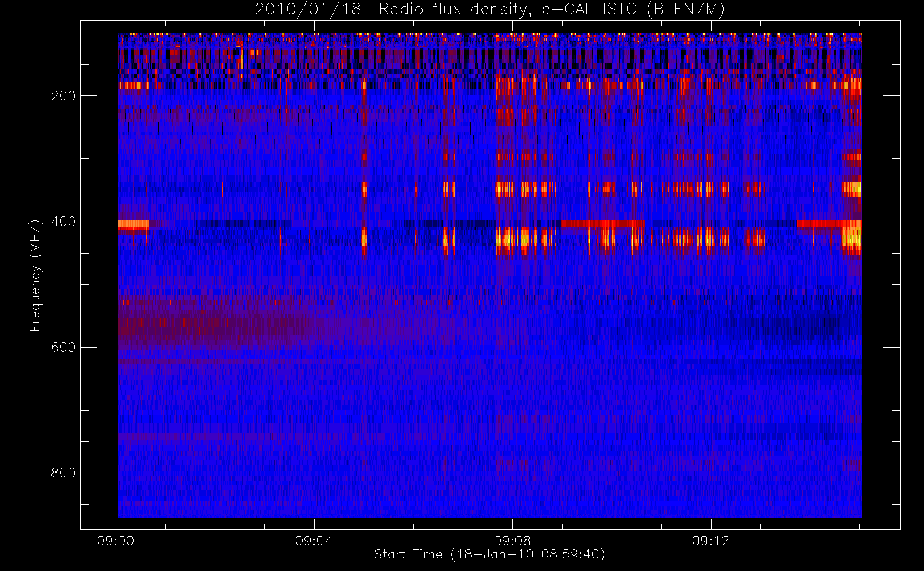Click the 'Start Time (18-Jan-10 08:59:40)' label

(489, 554)
